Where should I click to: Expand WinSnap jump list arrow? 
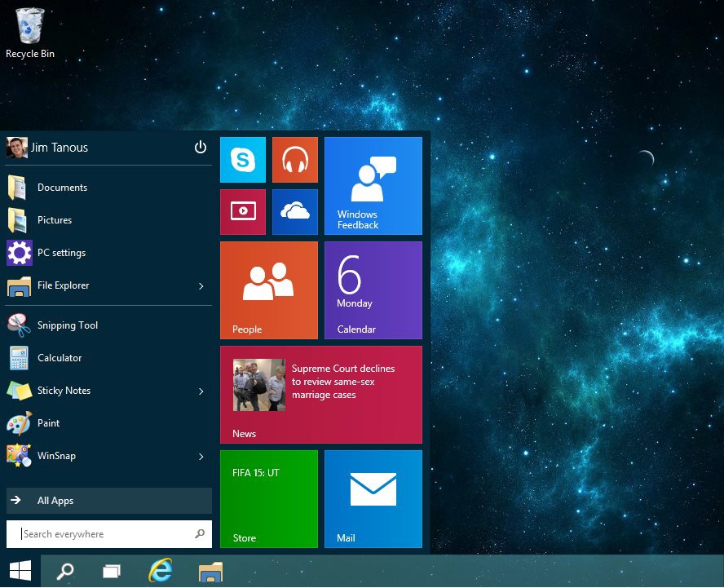(201, 457)
